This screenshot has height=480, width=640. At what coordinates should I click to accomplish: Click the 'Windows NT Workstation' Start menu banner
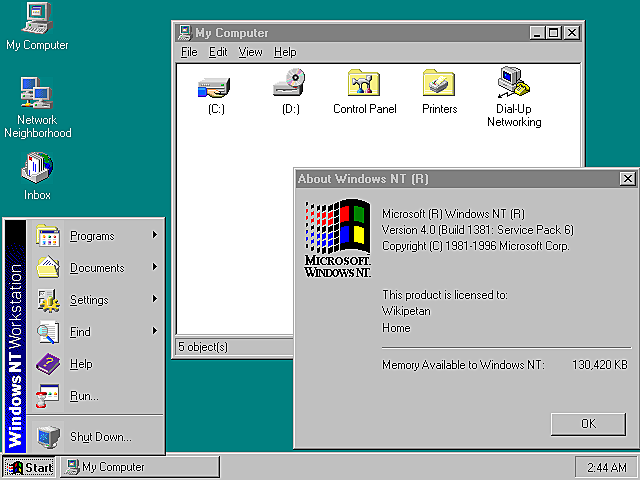coord(15,336)
